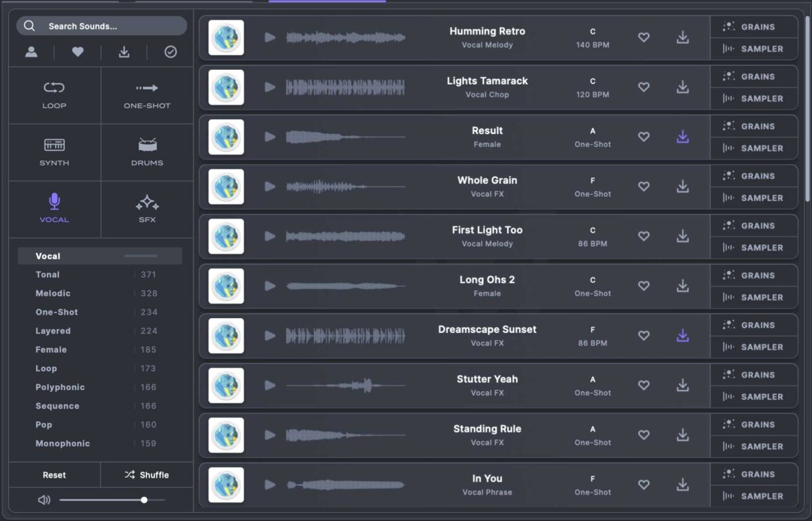
Task: Click the user profile icon in the sidebar
Action: click(32, 51)
